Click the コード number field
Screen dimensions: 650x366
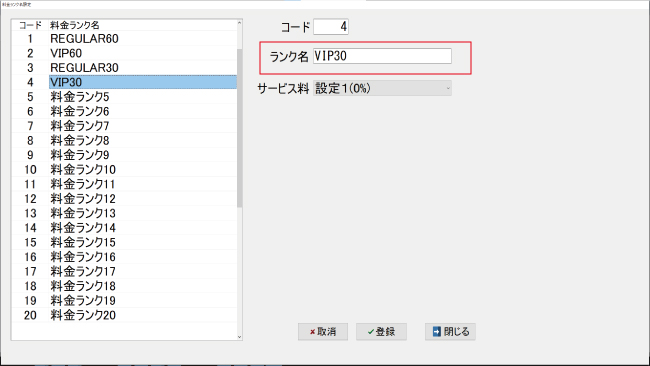[x=331, y=27]
